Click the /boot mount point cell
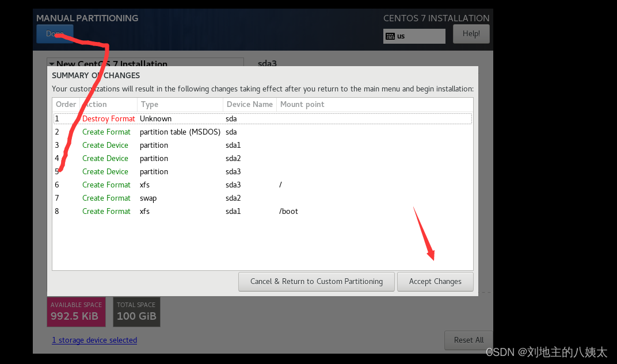 (x=288, y=212)
